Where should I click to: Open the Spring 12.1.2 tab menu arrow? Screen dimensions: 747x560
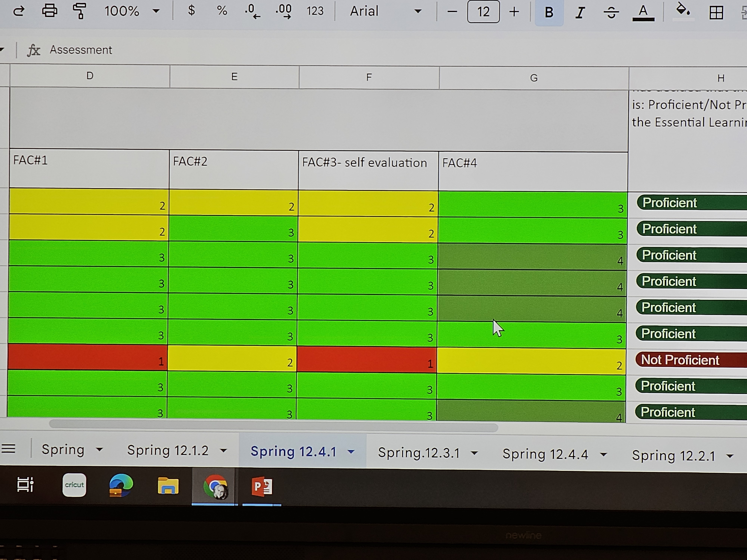pos(223,451)
